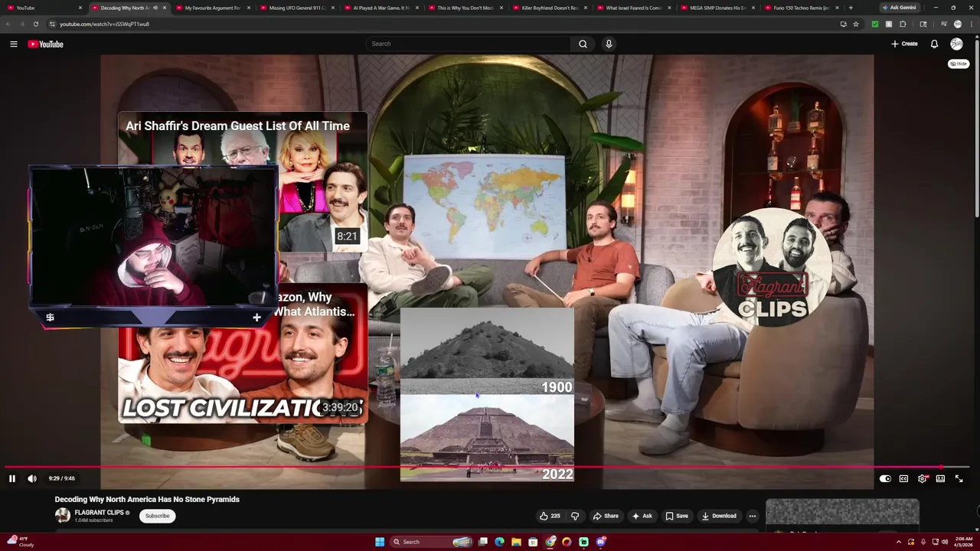Screen dimensions: 980x551
Task: Open the extensions puzzle icon
Action: click(x=903, y=24)
